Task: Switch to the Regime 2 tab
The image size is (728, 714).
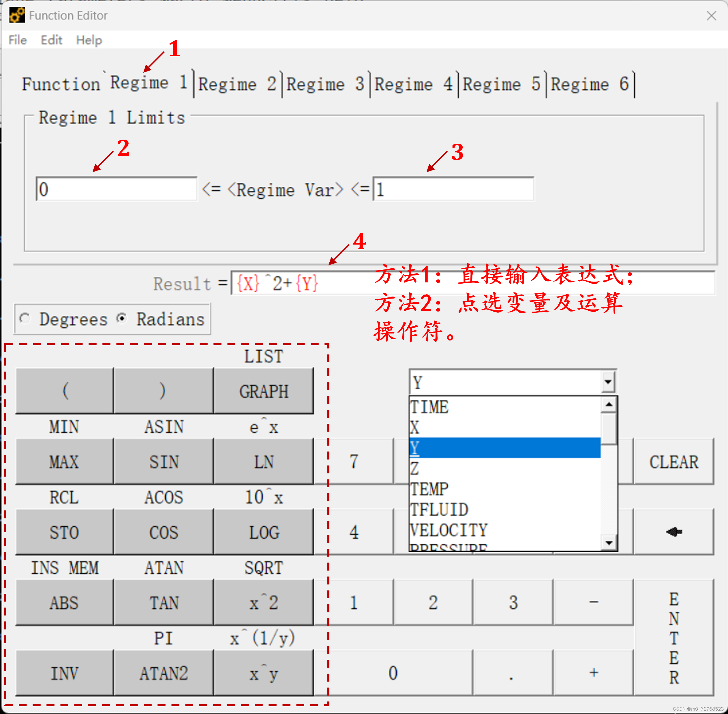Action: point(237,84)
